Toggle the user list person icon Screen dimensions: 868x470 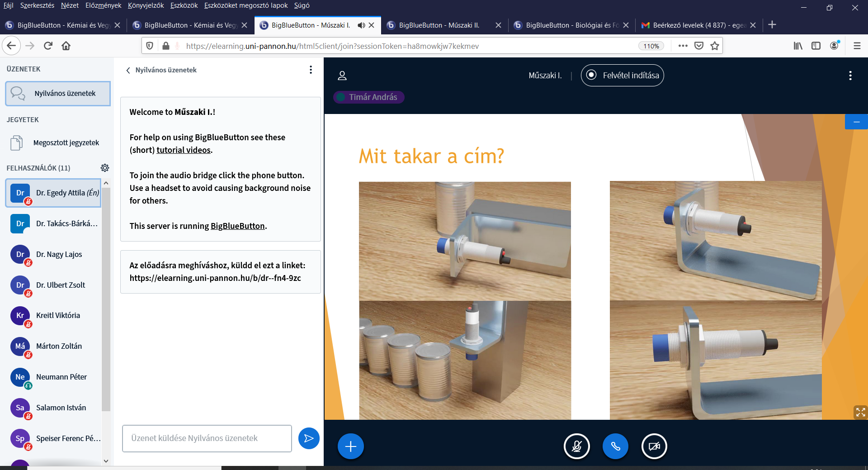coord(342,76)
